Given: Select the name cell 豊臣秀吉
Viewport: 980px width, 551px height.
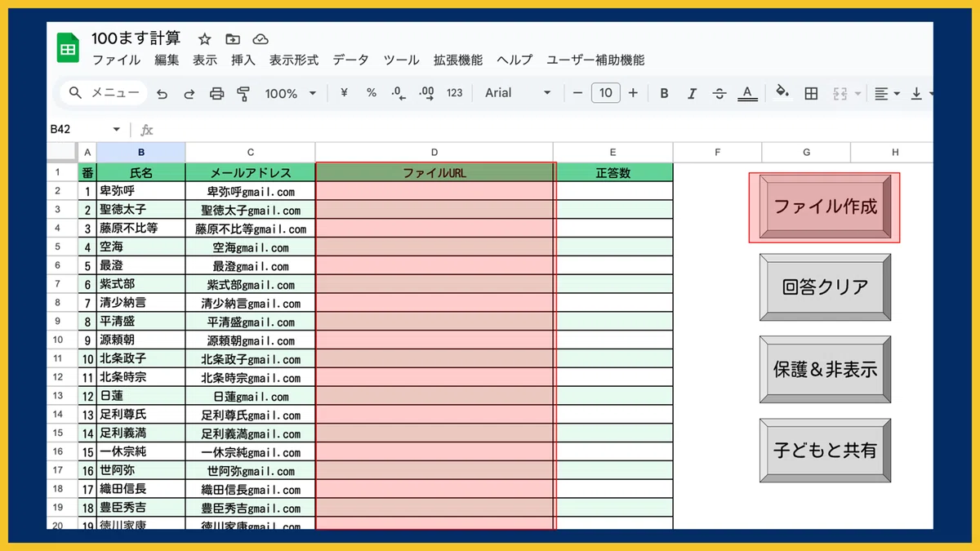Looking at the screenshot, I should pos(141,508).
